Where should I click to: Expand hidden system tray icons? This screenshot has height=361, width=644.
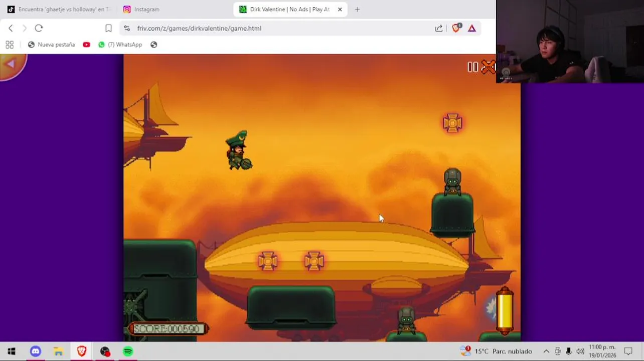click(546, 351)
